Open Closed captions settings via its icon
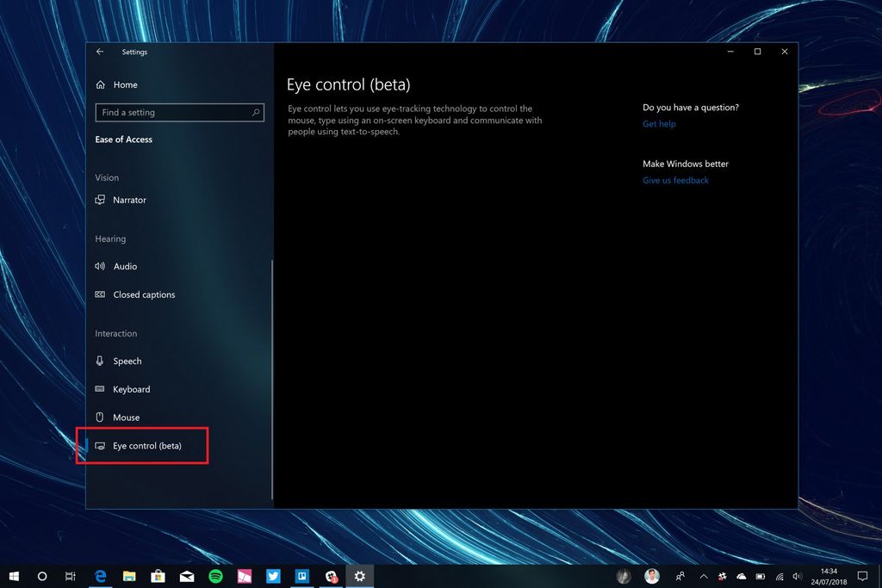This screenshot has width=882, height=588. tap(101, 294)
